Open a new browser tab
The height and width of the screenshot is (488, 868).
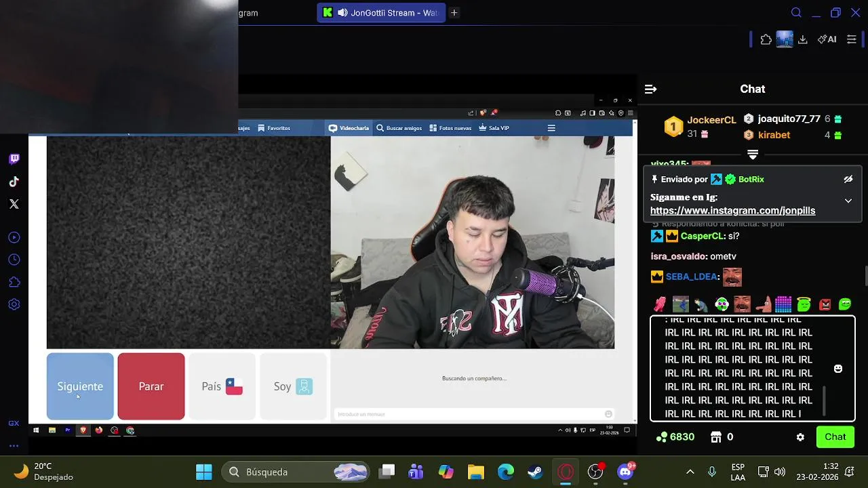click(454, 13)
